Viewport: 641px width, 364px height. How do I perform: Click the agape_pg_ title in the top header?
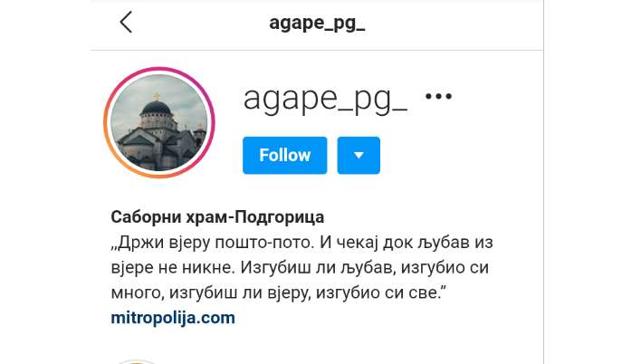[317, 23]
